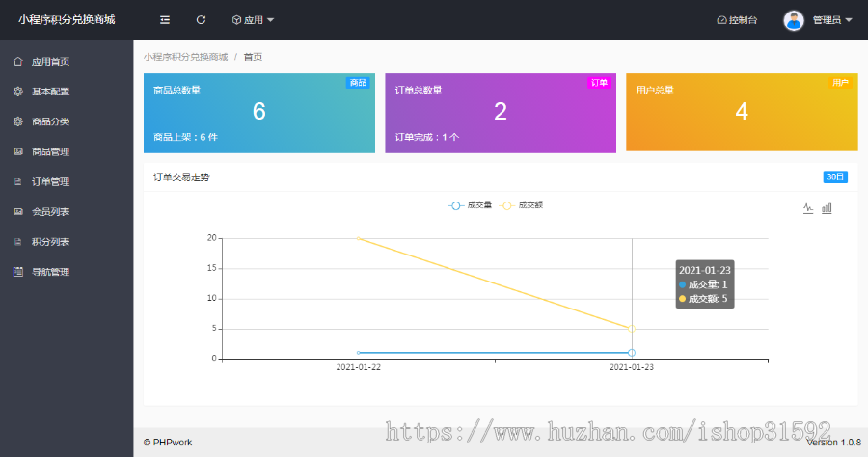Click the document icon beside 积分列表

point(18,242)
